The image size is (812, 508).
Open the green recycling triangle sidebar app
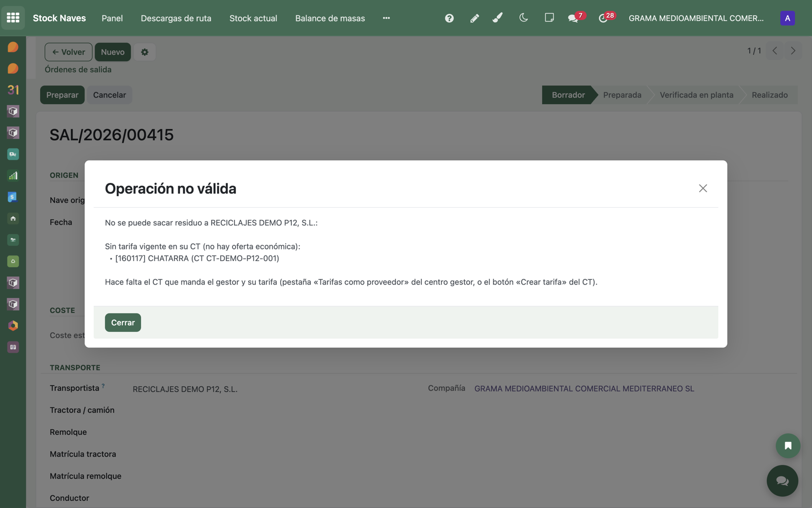(13, 261)
